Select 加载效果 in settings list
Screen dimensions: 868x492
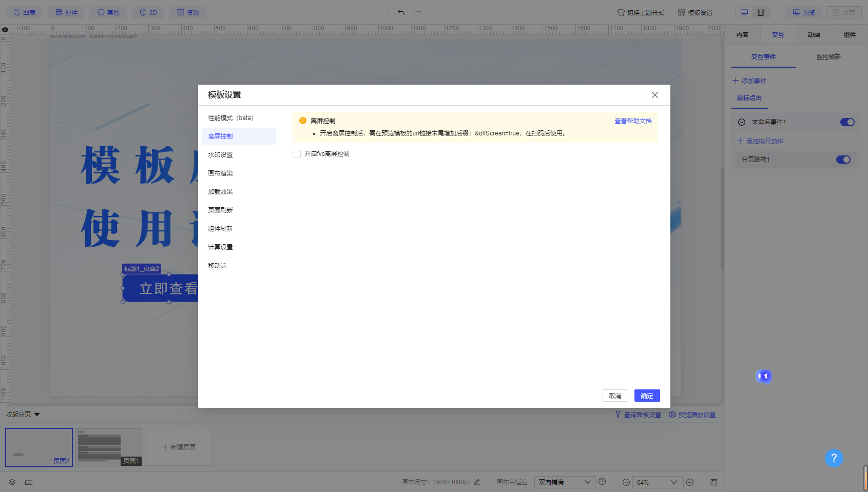point(239,192)
